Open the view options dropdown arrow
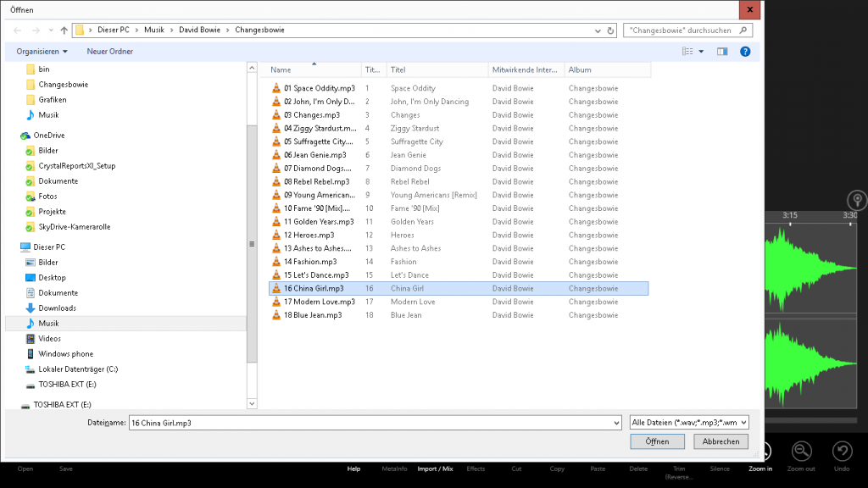This screenshot has width=868, height=488. click(702, 51)
